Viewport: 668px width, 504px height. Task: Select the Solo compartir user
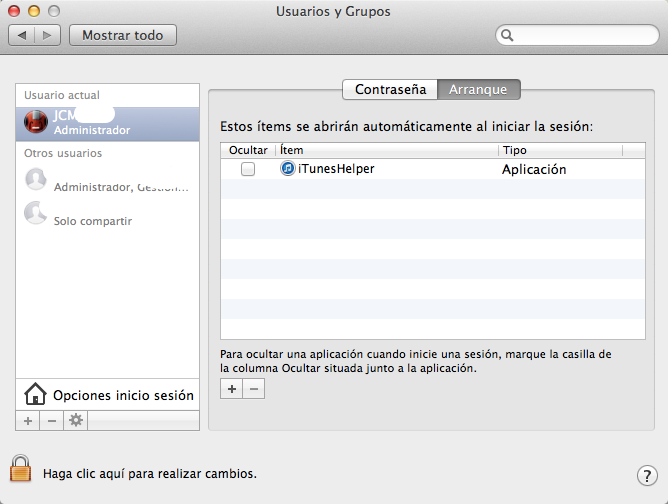[x=92, y=220]
